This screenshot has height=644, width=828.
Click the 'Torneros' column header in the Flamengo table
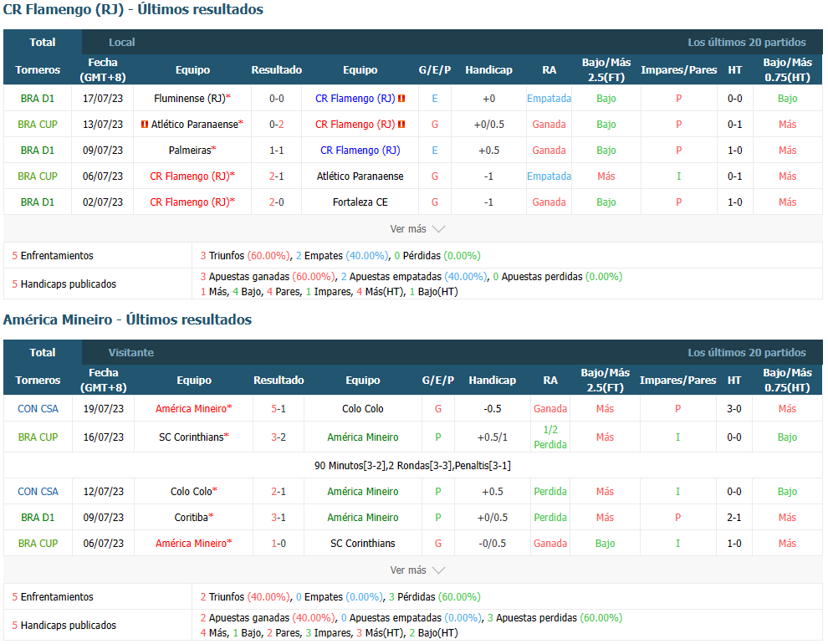[x=38, y=69]
